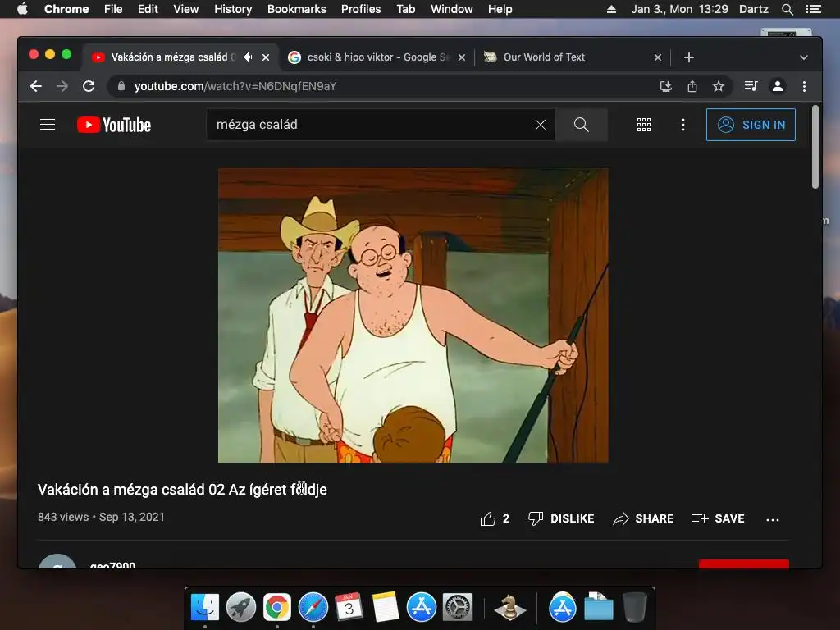Open Notes from the Dock

tap(386, 607)
